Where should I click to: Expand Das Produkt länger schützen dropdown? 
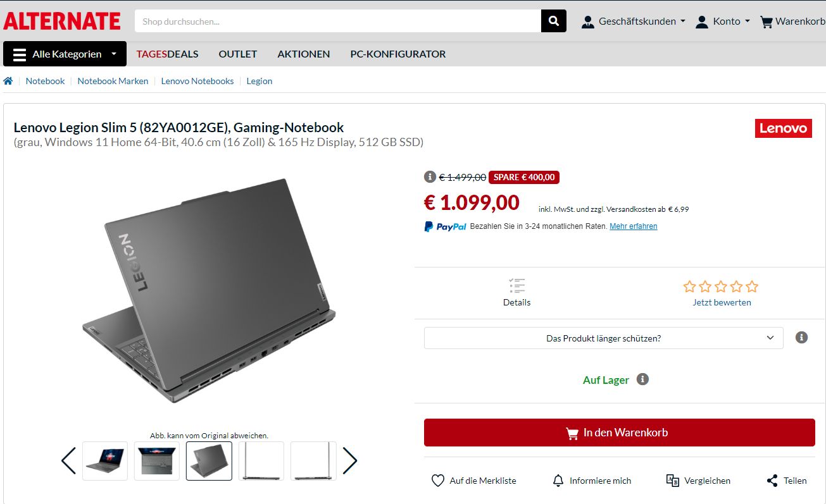[x=603, y=338]
